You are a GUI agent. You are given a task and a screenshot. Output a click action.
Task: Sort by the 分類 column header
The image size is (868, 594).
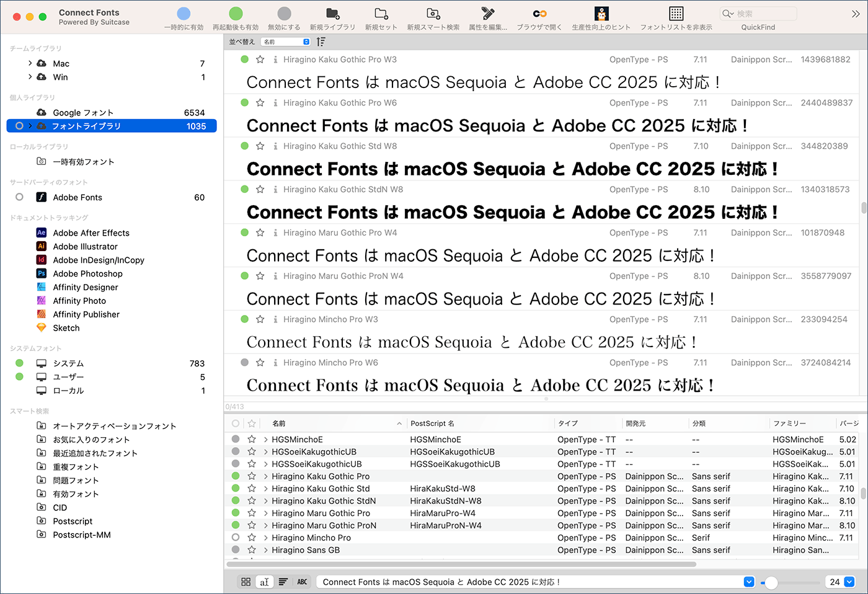coord(729,423)
